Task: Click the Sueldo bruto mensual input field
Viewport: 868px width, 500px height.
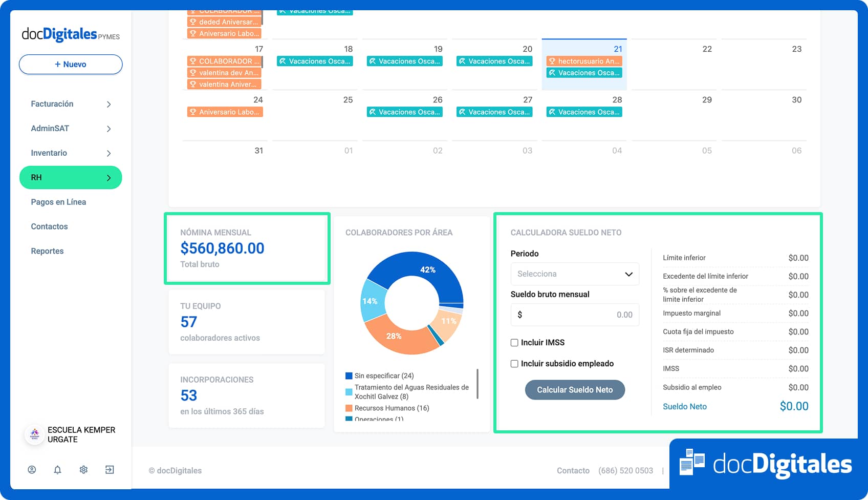Action: (x=575, y=315)
